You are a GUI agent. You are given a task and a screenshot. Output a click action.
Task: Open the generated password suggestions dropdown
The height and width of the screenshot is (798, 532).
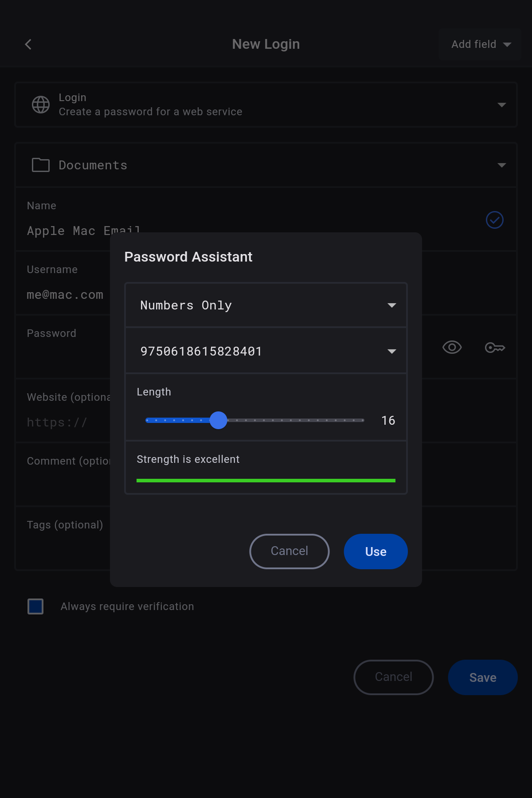coord(391,352)
